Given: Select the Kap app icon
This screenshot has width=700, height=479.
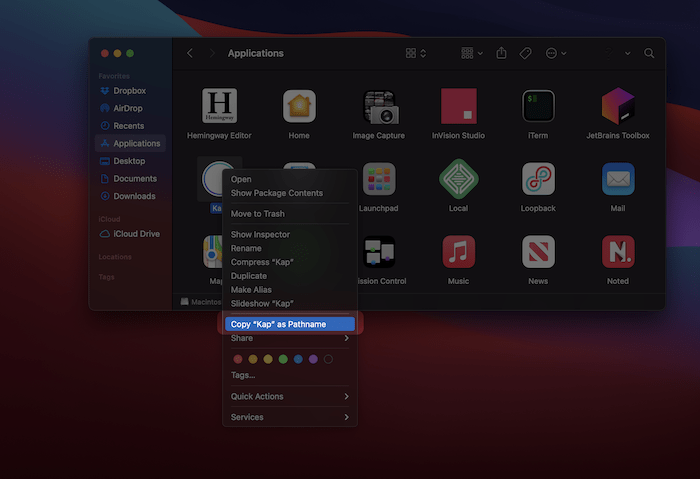Looking at the screenshot, I should [x=212, y=179].
